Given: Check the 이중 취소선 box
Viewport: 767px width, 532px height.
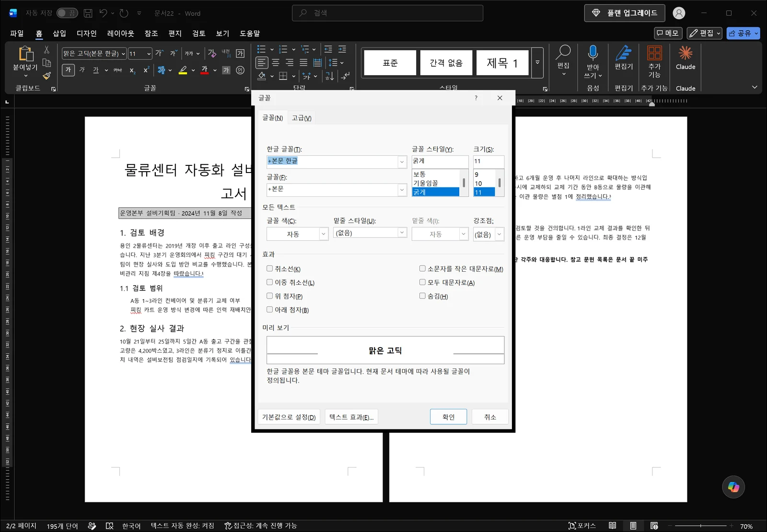Looking at the screenshot, I should (270, 282).
